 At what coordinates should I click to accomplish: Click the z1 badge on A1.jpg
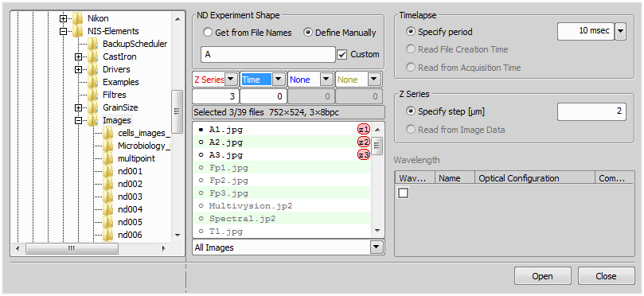tap(364, 130)
